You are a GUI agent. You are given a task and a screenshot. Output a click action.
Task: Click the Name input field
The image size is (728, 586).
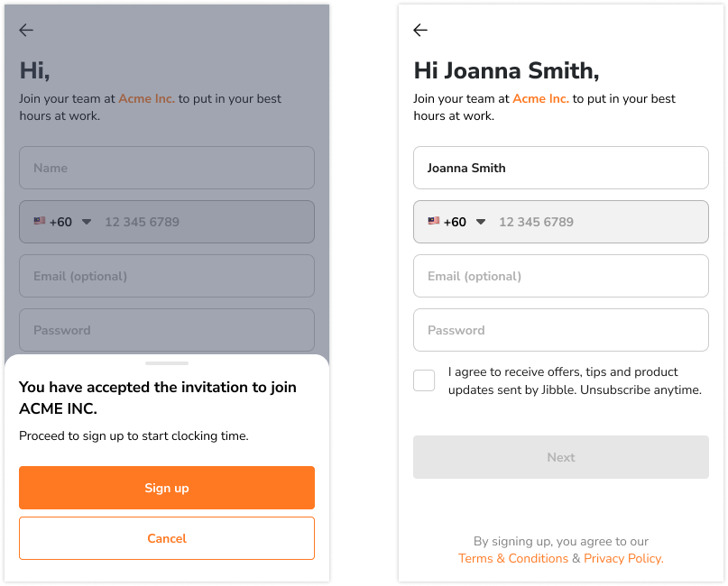point(166,168)
